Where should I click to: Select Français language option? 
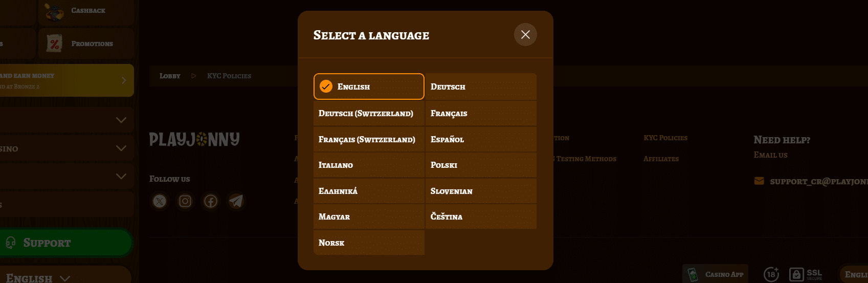coord(481,113)
